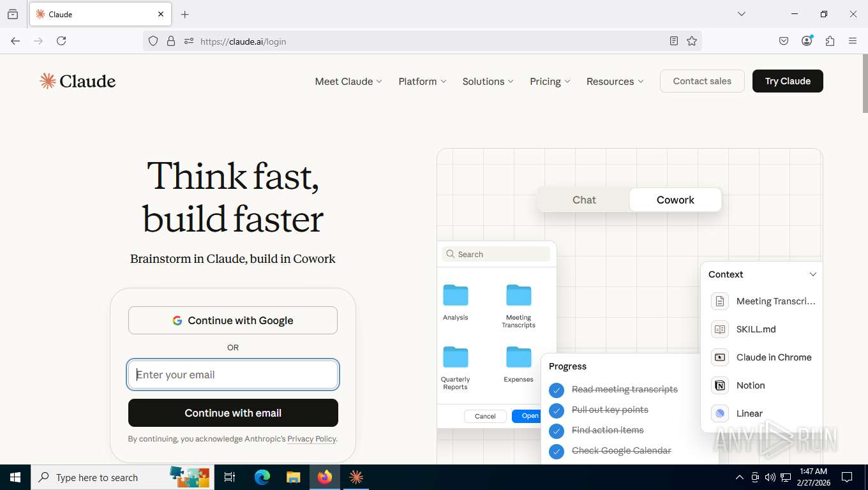The image size is (868, 490).
Task: Click the Contact sales button
Action: point(702,81)
